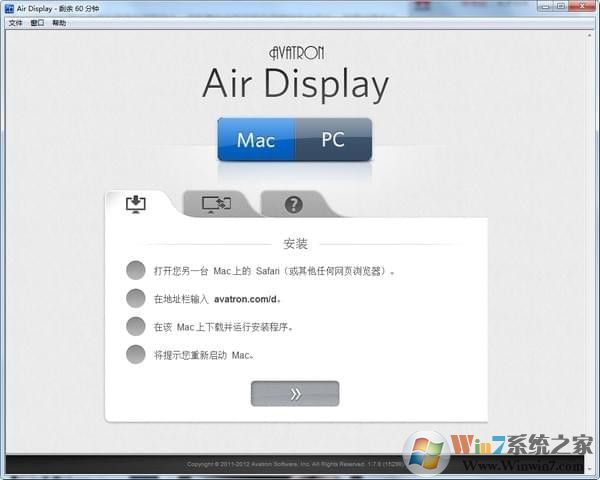Open the help tab with question mark
This screenshot has width=600, height=480.
(x=293, y=204)
